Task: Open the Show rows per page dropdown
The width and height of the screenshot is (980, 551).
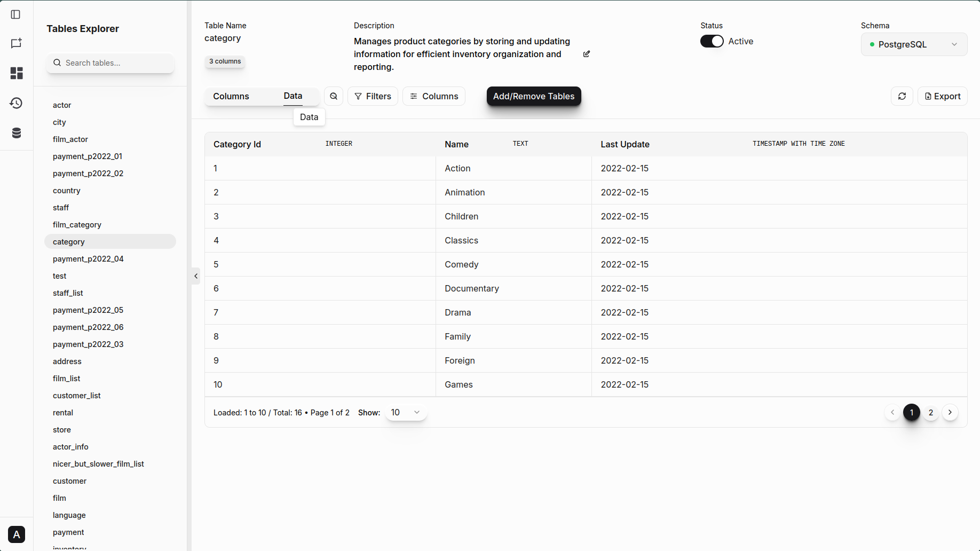Action: point(406,412)
